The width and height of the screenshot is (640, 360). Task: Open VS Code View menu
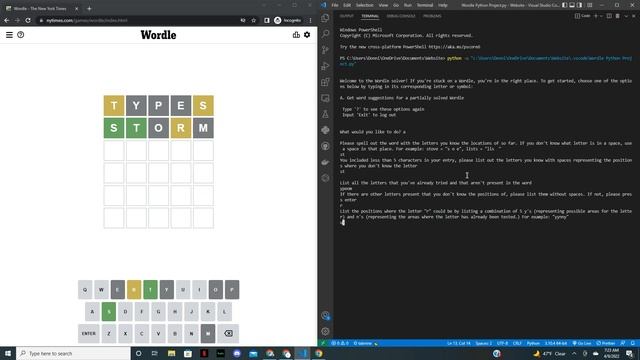coord(383,5)
